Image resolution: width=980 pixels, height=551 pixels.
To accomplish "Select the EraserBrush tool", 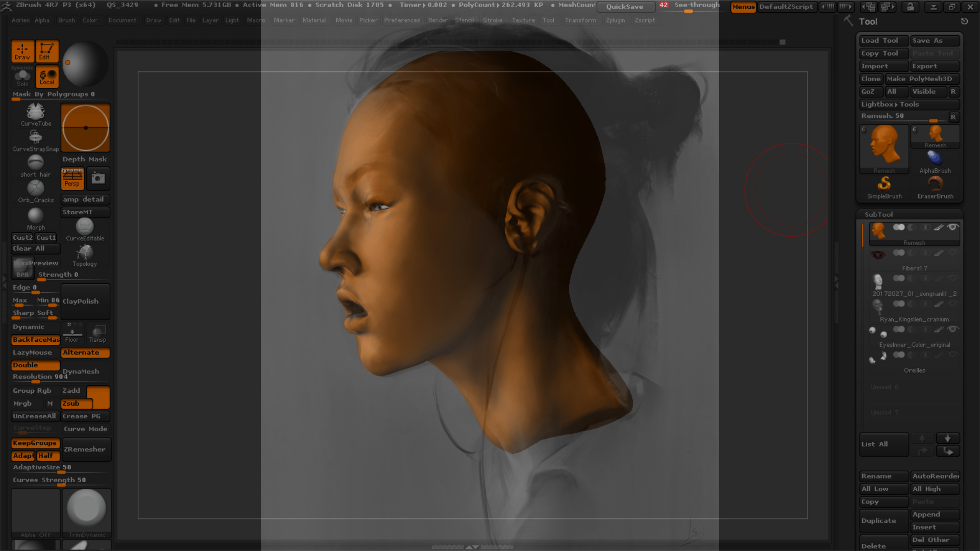I will point(935,187).
